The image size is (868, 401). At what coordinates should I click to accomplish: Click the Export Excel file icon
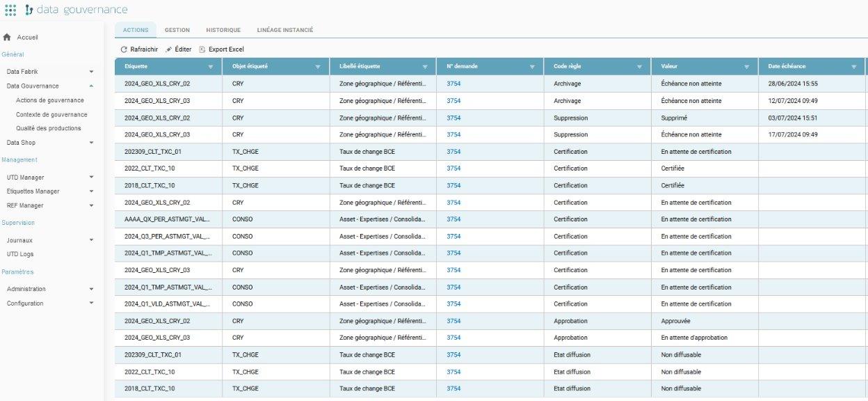202,49
